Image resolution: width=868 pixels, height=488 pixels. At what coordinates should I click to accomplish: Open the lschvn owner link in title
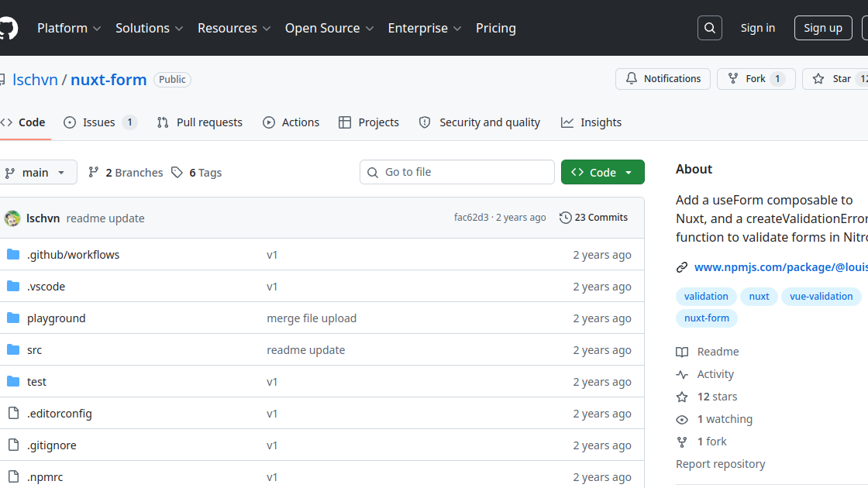pos(35,80)
